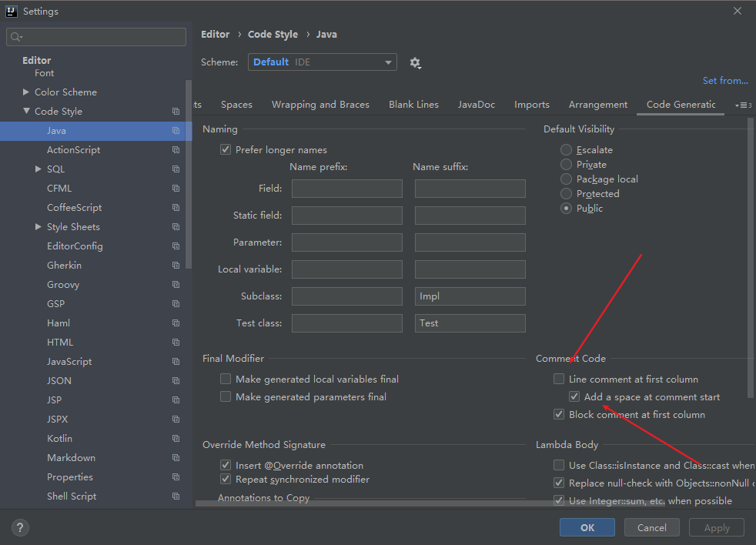The height and width of the screenshot is (545, 756).
Task: Expand the Style Sheets tree node
Action: click(x=38, y=226)
